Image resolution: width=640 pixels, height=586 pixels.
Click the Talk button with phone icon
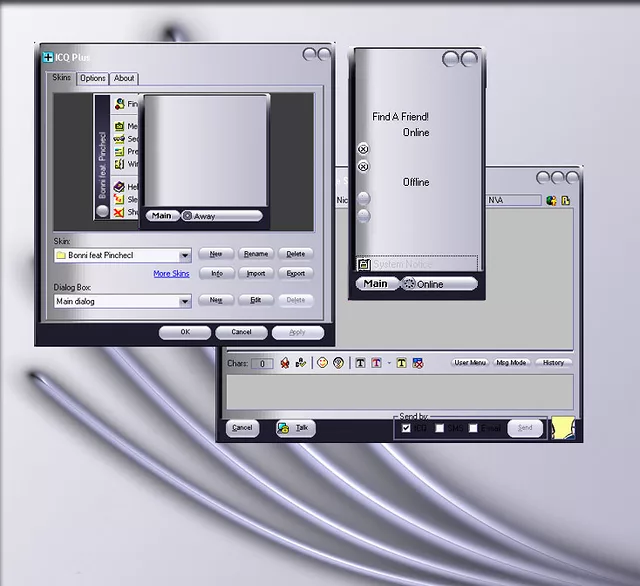[296, 428]
